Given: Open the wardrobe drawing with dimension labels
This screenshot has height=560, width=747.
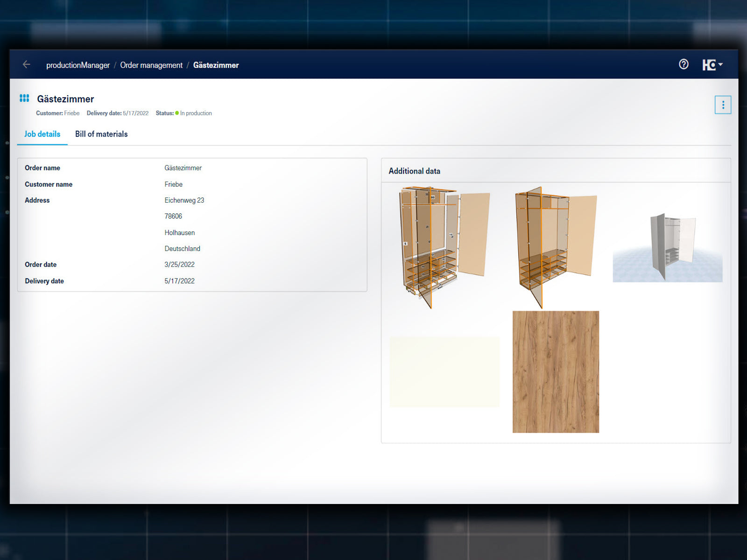Looking at the screenshot, I should pyautogui.click(x=444, y=246).
